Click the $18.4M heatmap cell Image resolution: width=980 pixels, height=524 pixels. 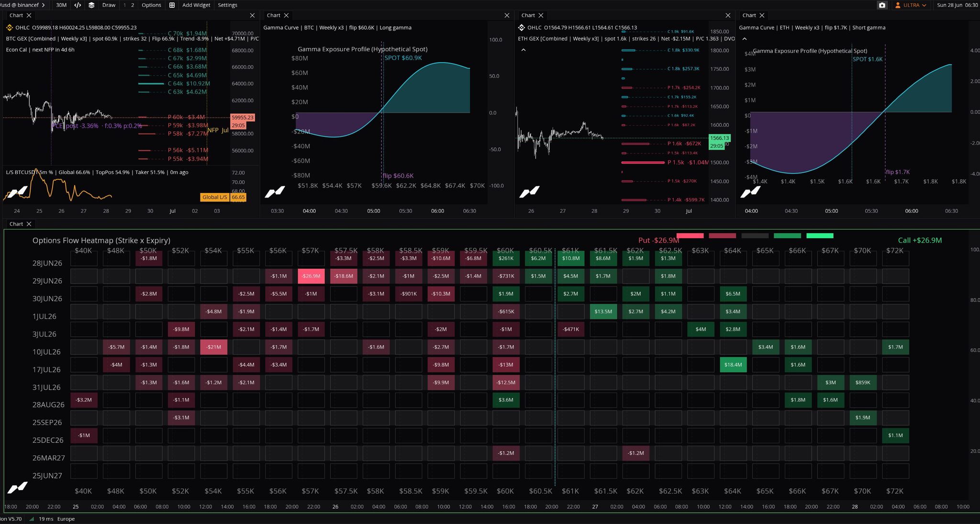733,364
